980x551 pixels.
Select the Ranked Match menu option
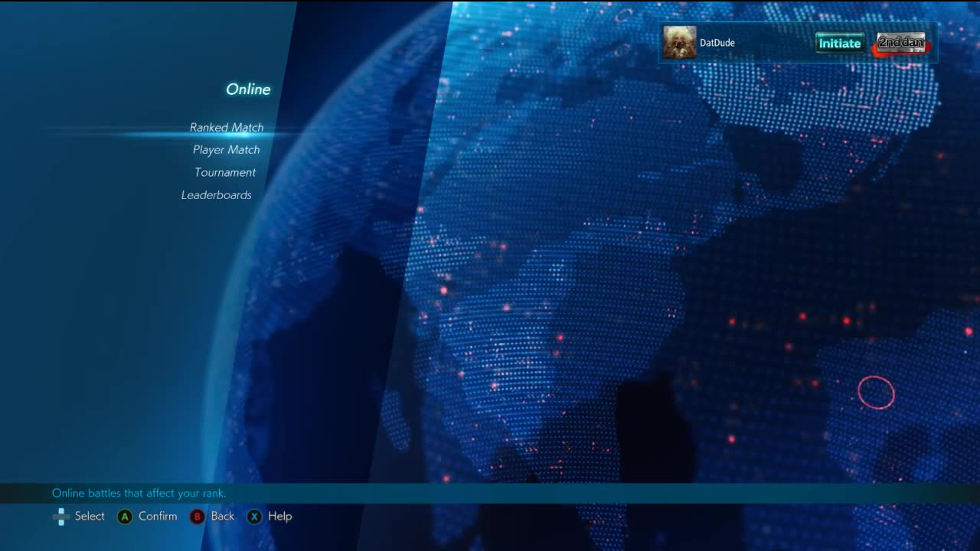point(227,128)
